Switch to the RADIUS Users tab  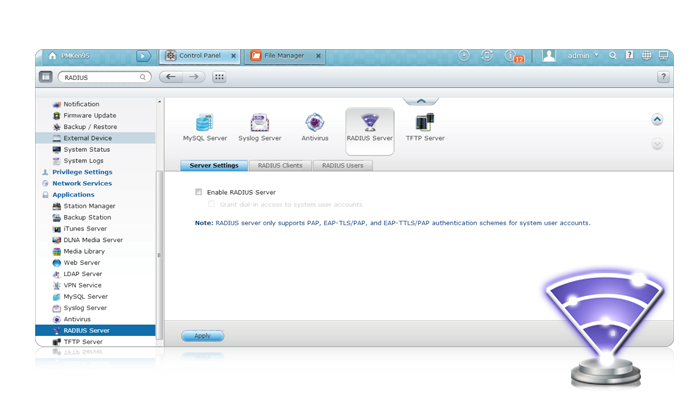click(x=341, y=165)
